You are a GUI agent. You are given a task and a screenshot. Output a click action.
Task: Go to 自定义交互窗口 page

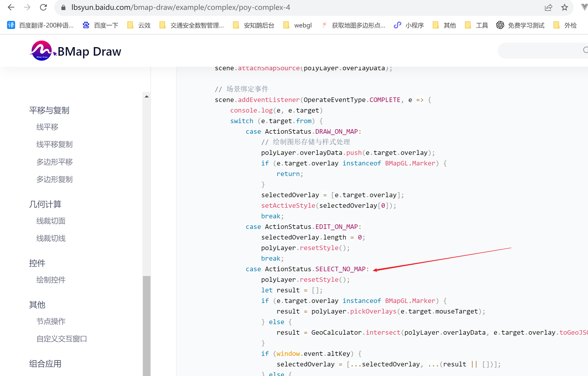tap(62, 339)
